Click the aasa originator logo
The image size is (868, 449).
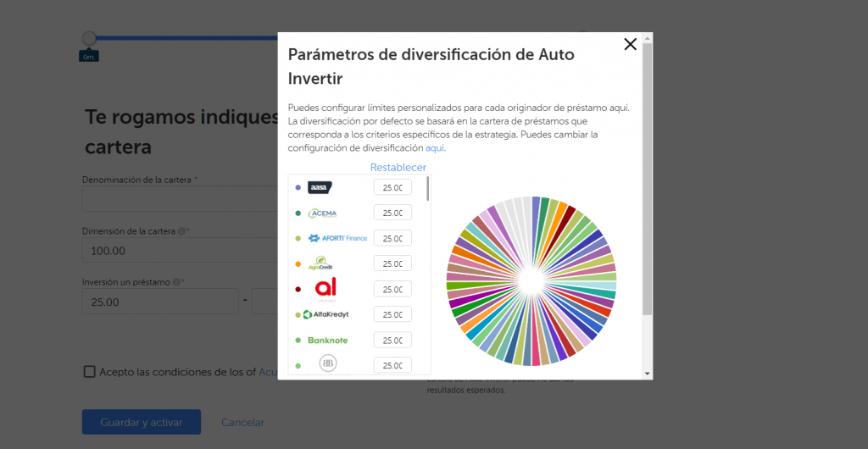click(x=320, y=188)
